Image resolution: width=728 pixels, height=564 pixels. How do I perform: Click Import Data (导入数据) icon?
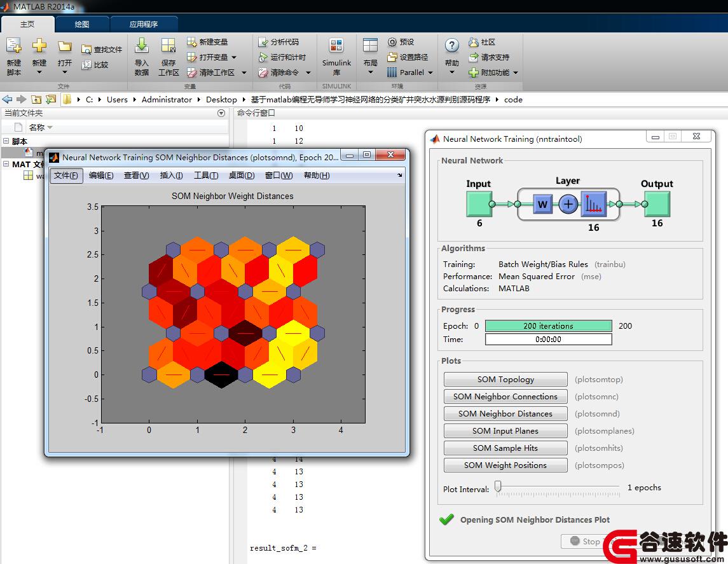(142, 46)
